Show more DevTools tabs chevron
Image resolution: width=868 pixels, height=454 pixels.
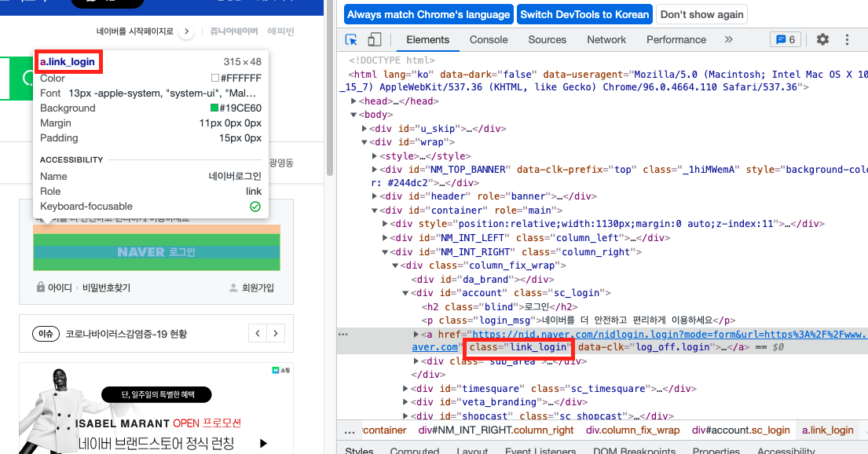click(728, 39)
